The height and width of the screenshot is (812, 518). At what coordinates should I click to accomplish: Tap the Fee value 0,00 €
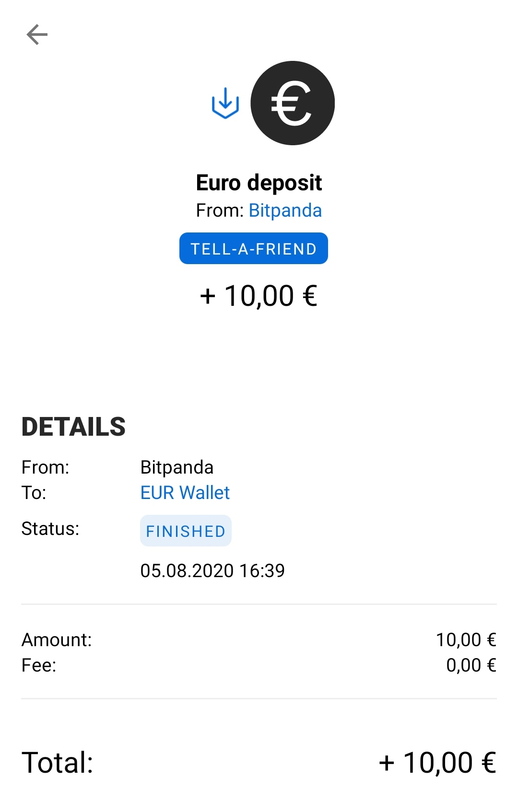coord(471,665)
